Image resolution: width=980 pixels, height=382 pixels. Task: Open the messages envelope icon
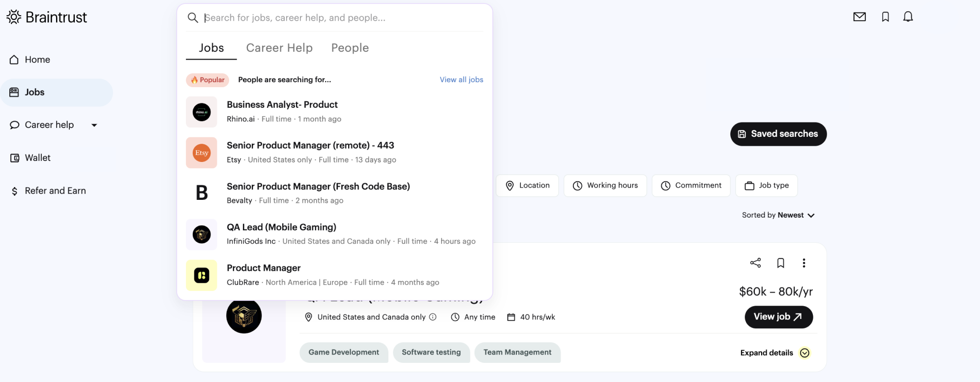pos(859,17)
